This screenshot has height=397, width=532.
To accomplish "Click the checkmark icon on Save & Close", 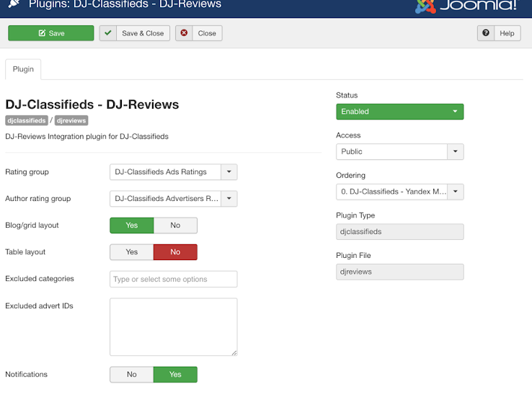I will click(108, 33).
